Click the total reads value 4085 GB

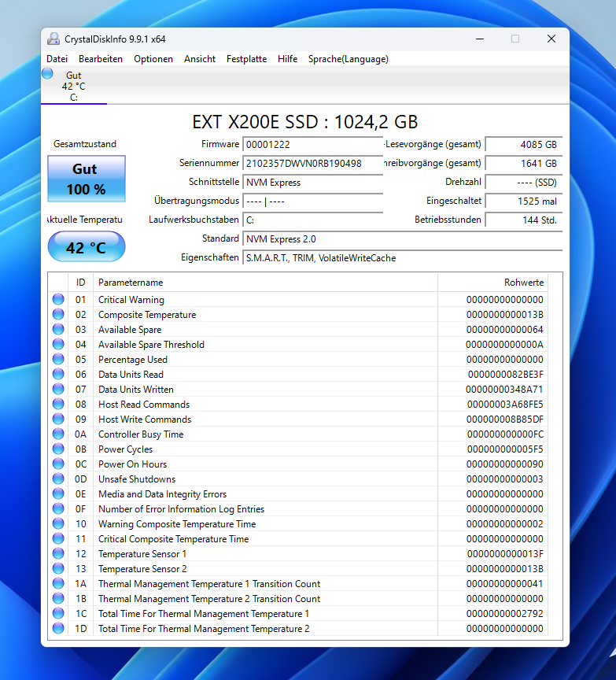pos(524,144)
